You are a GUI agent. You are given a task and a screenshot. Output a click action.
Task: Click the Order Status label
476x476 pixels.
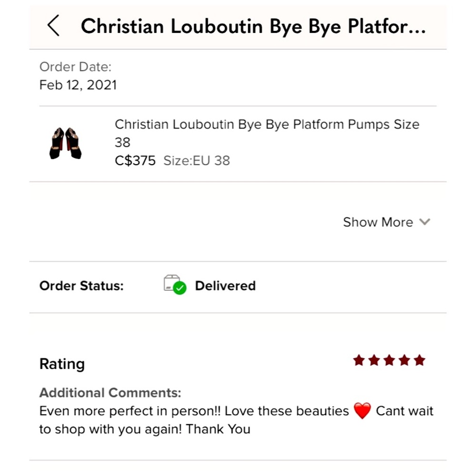pos(81,286)
